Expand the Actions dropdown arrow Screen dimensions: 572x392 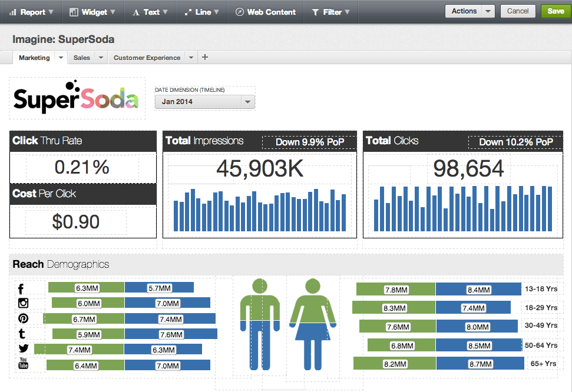[x=488, y=11]
